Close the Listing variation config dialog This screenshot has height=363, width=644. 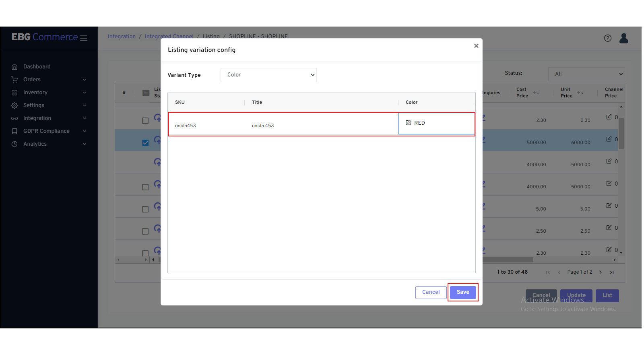(476, 46)
